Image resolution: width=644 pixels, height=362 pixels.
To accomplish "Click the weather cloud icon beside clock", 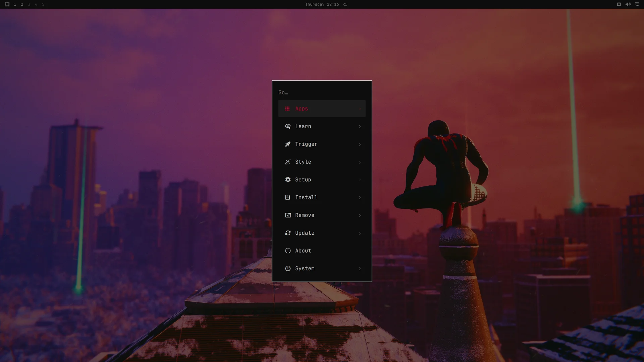I will coord(345,4).
